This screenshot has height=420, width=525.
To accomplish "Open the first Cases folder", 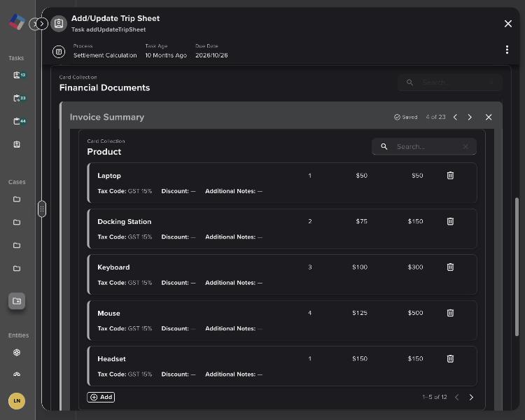I will pyautogui.click(x=17, y=199).
